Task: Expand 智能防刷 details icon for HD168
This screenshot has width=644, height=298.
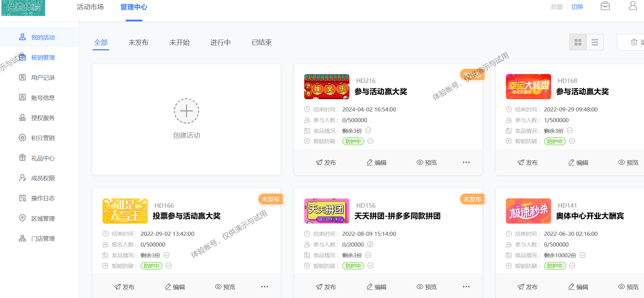Action: pyautogui.click(x=572, y=141)
